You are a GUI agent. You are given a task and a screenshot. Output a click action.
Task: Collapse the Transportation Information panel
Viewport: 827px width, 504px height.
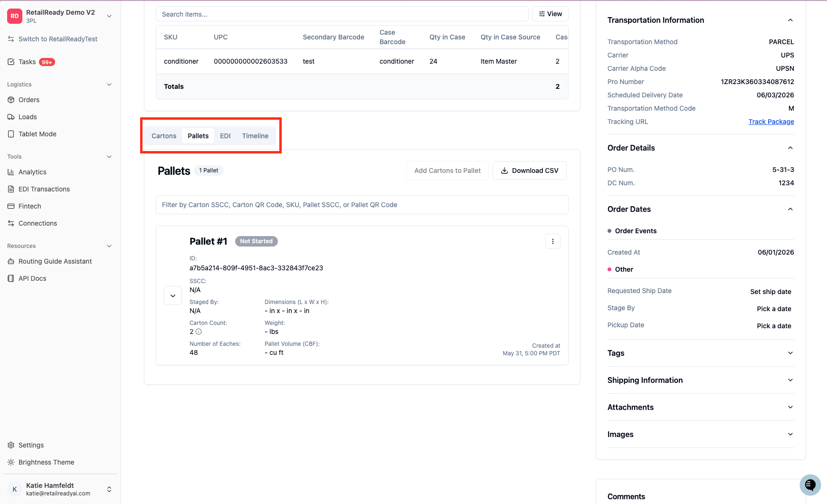click(x=790, y=20)
